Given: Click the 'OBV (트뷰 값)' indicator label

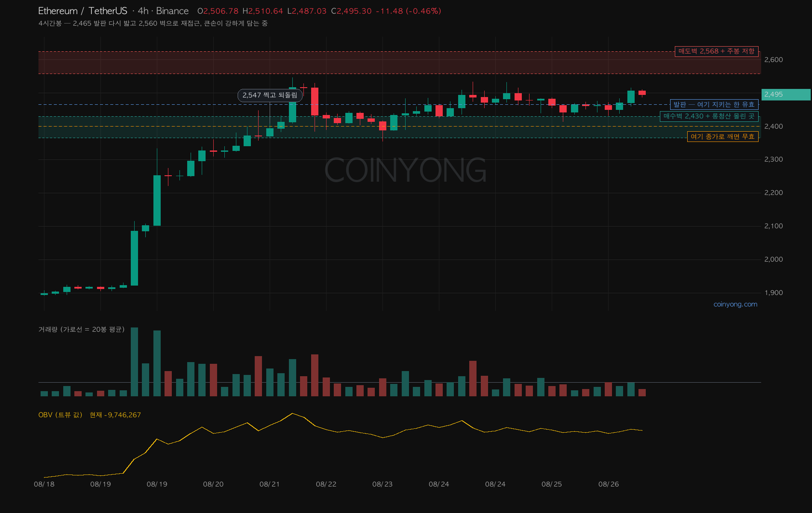Looking at the screenshot, I should coord(60,415).
